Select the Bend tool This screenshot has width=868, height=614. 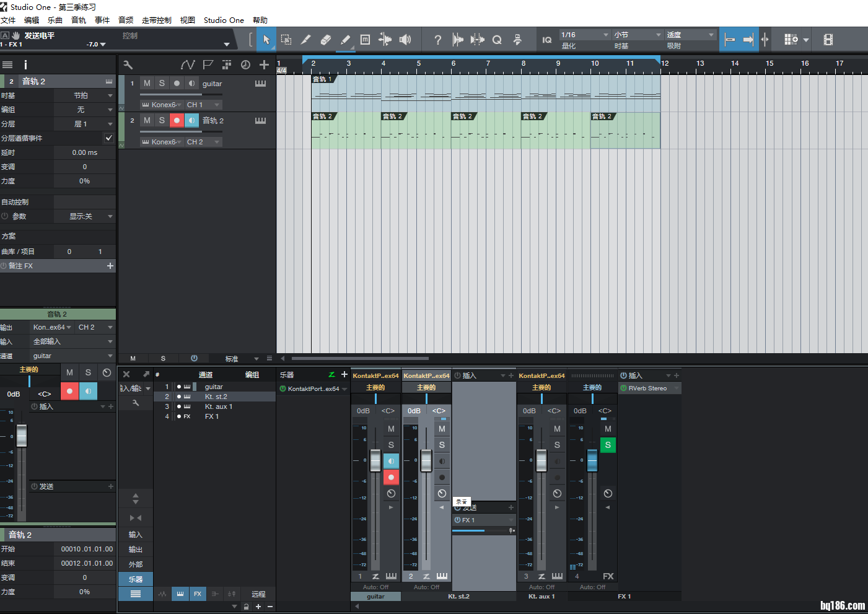tap(385, 40)
